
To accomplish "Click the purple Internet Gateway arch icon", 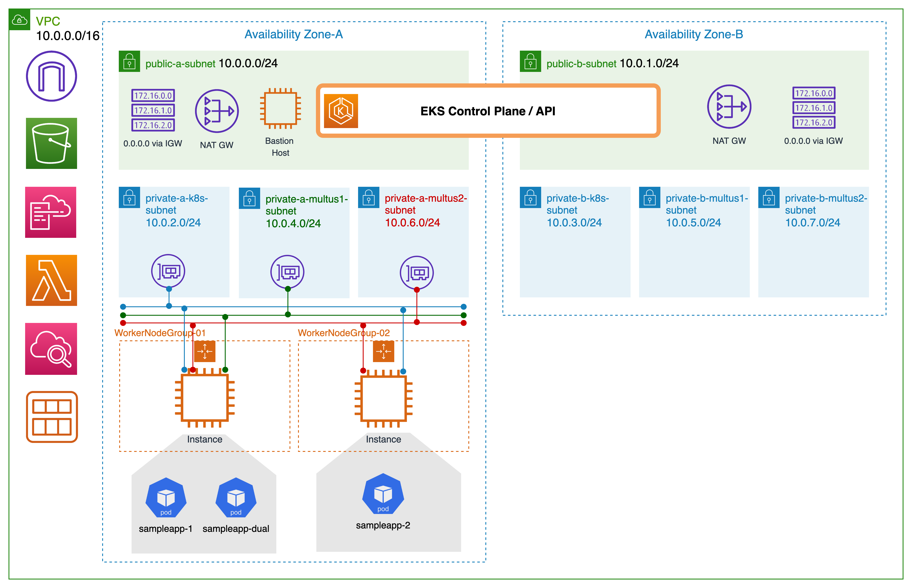I will point(51,76).
